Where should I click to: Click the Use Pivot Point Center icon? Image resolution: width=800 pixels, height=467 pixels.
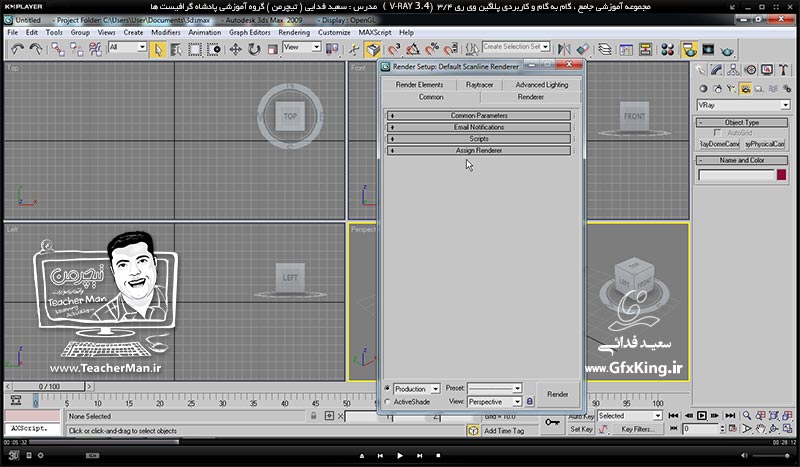[332, 49]
